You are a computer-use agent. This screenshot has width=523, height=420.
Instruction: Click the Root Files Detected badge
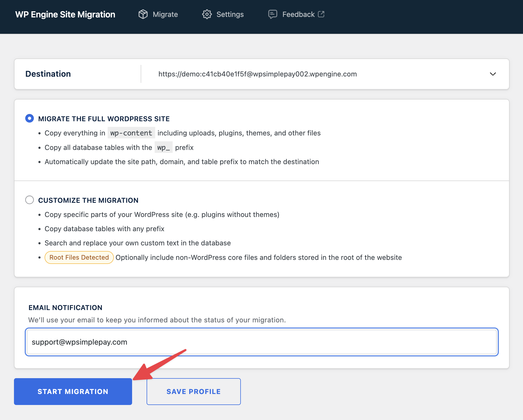coord(79,257)
